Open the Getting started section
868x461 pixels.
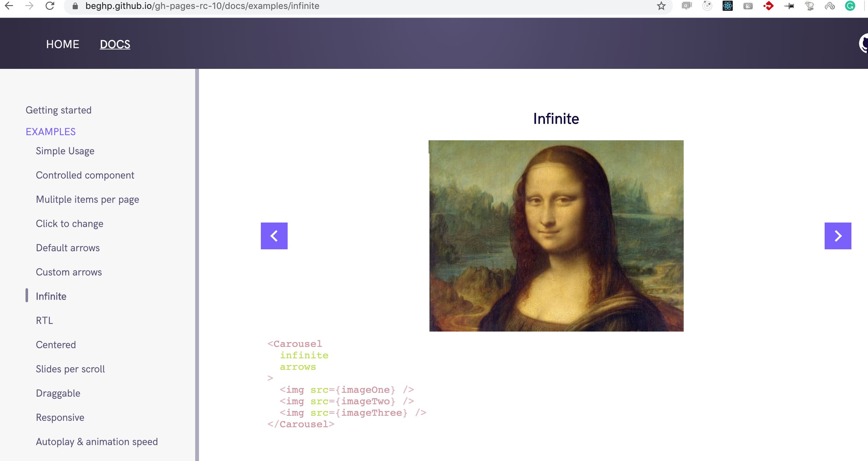(x=59, y=110)
